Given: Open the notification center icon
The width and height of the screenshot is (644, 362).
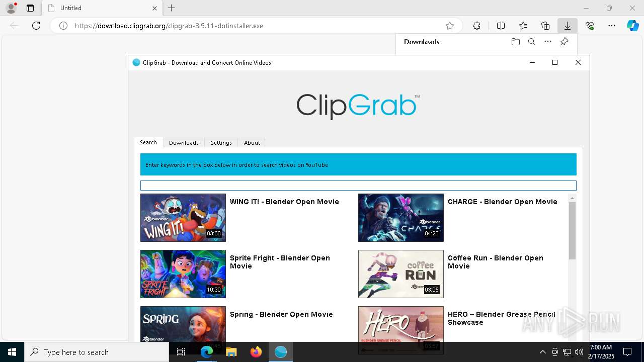Looking at the screenshot, I should 627,352.
